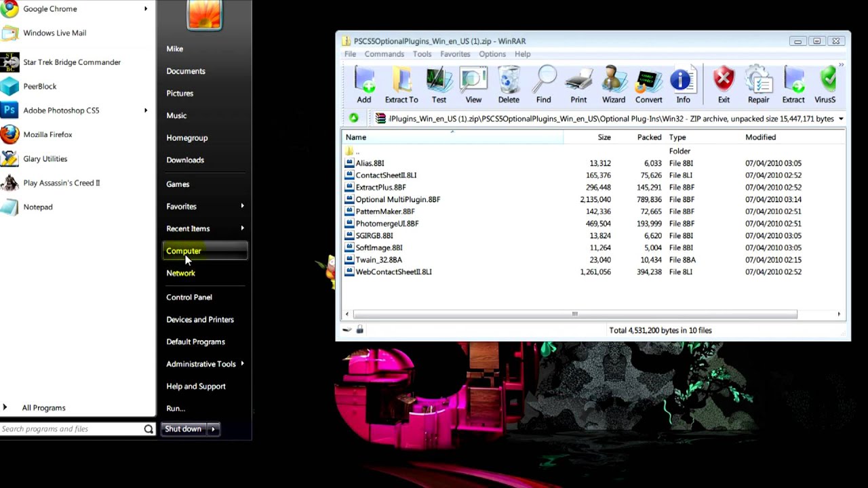Open the WinRAR address path dropdown
The height and width of the screenshot is (488, 868).
pos(841,119)
